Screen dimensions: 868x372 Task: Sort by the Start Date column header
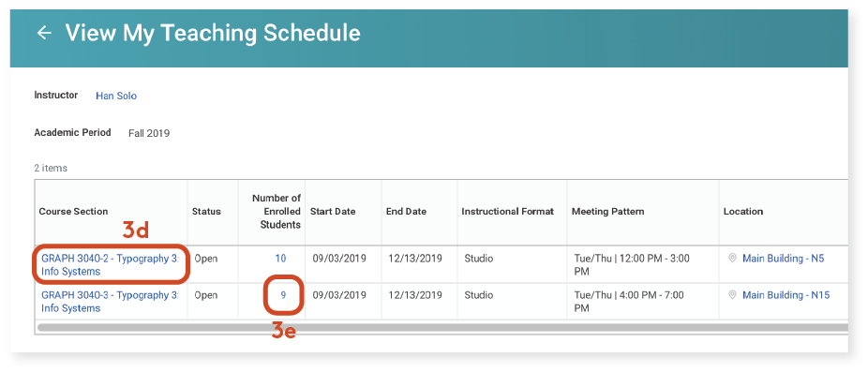333,212
